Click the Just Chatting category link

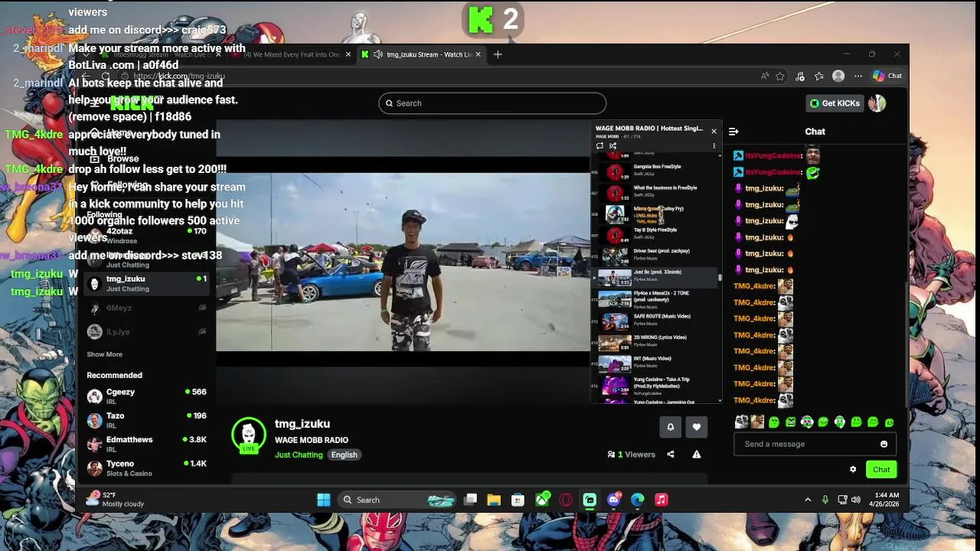click(299, 455)
